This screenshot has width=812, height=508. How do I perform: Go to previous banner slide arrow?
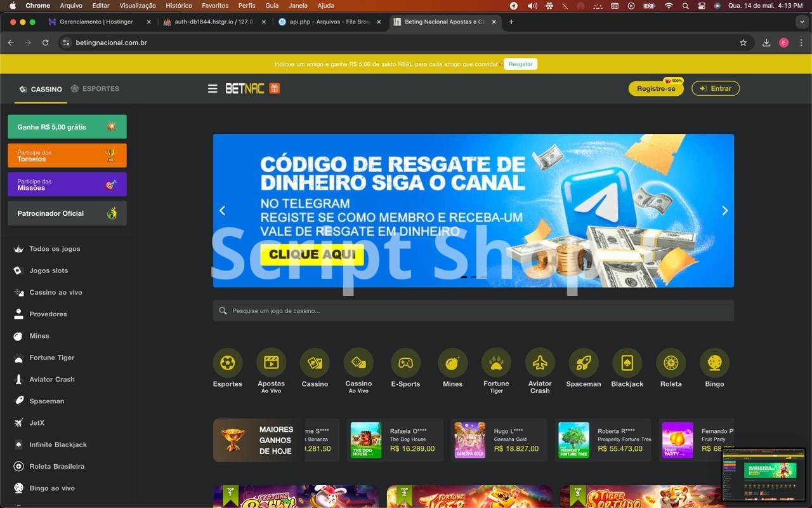222,211
